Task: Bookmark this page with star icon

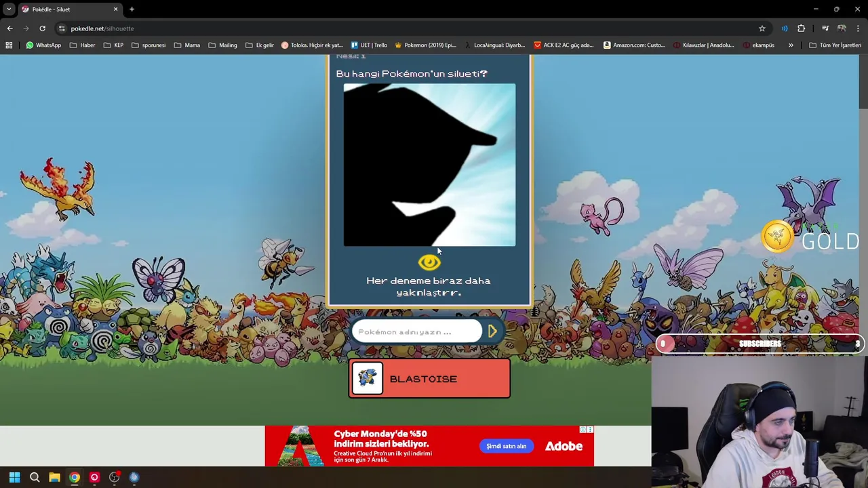Action: pos(762,28)
